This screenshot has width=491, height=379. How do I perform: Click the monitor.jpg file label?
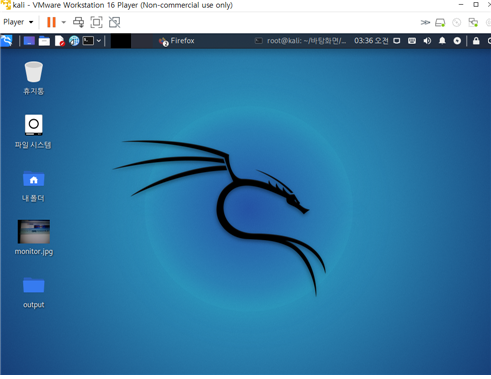(34, 252)
